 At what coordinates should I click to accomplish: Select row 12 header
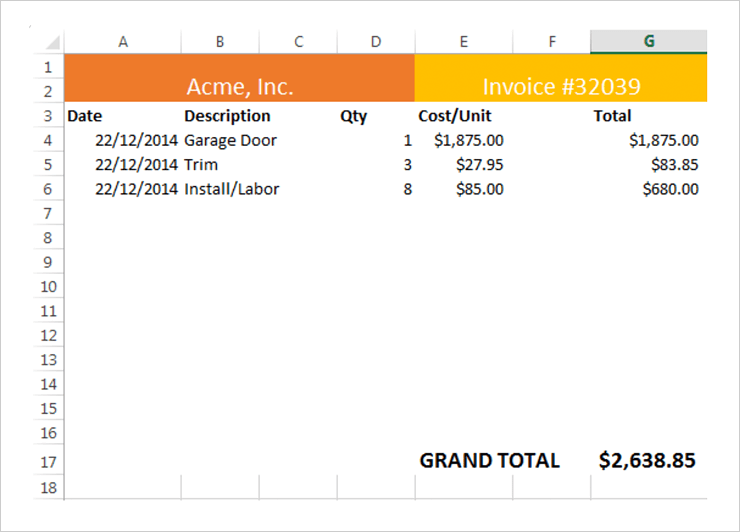pyautogui.click(x=48, y=335)
